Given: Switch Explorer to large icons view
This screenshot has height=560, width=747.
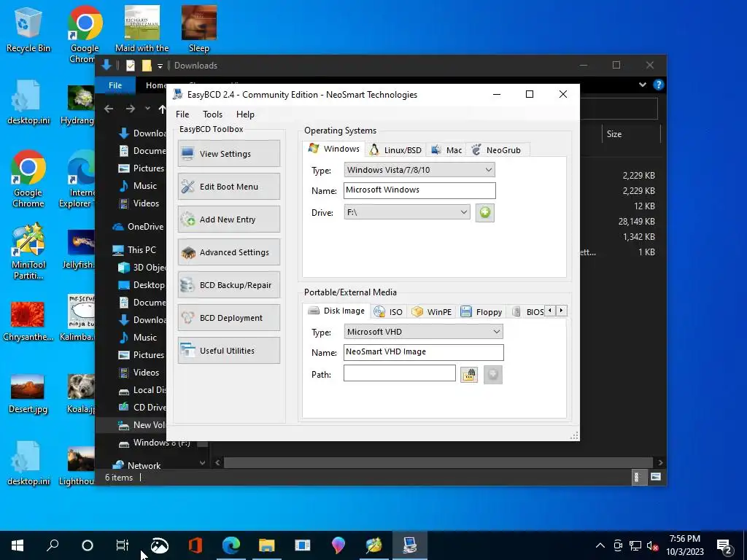Looking at the screenshot, I should pos(656,477).
